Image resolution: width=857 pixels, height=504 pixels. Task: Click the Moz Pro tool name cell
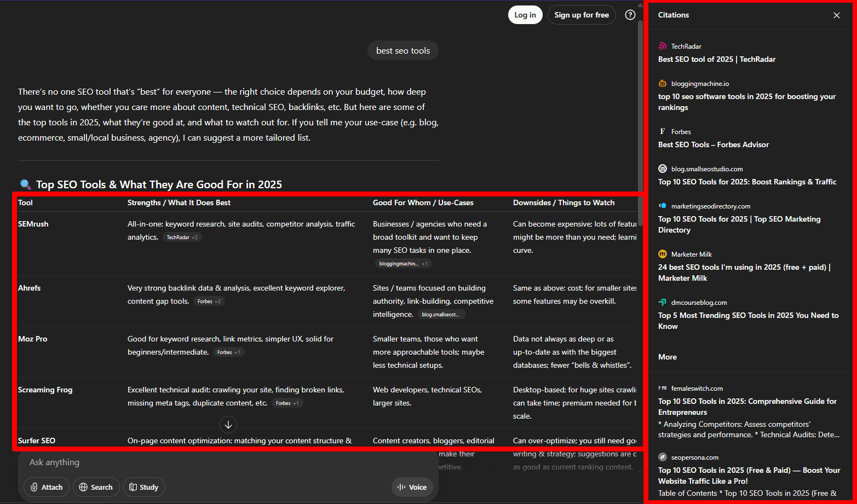click(33, 339)
